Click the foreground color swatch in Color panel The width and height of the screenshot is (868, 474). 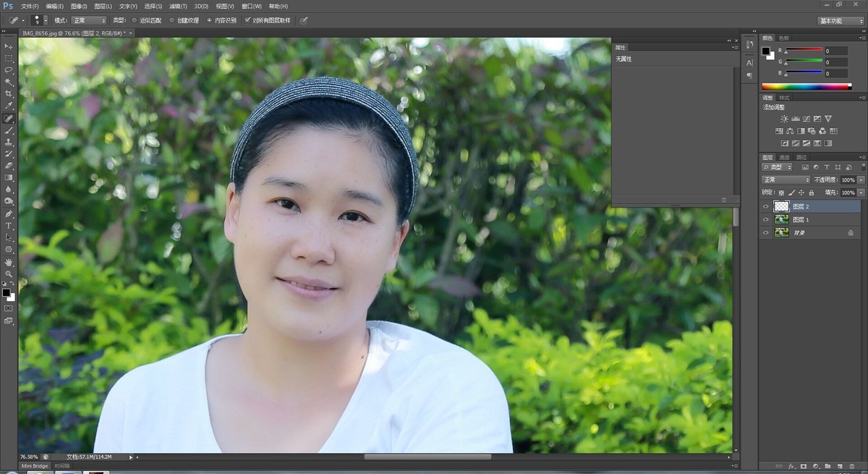[x=765, y=51]
